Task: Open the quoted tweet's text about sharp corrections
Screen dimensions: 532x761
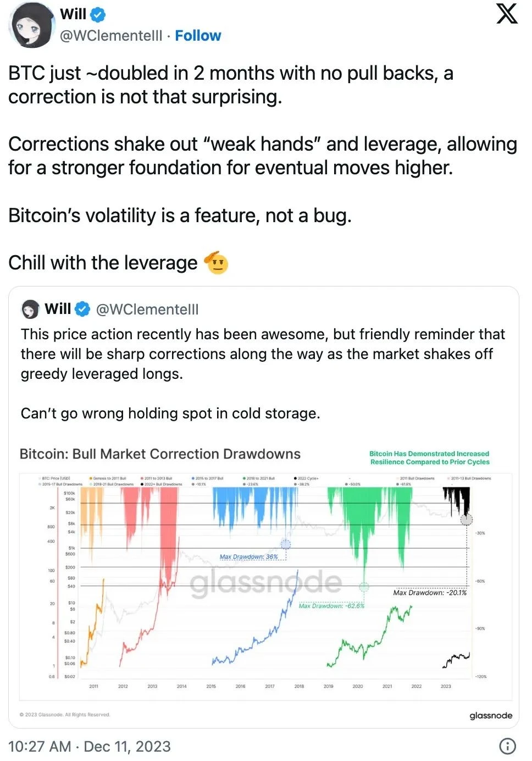Action: pyautogui.click(x=263, y=354)
